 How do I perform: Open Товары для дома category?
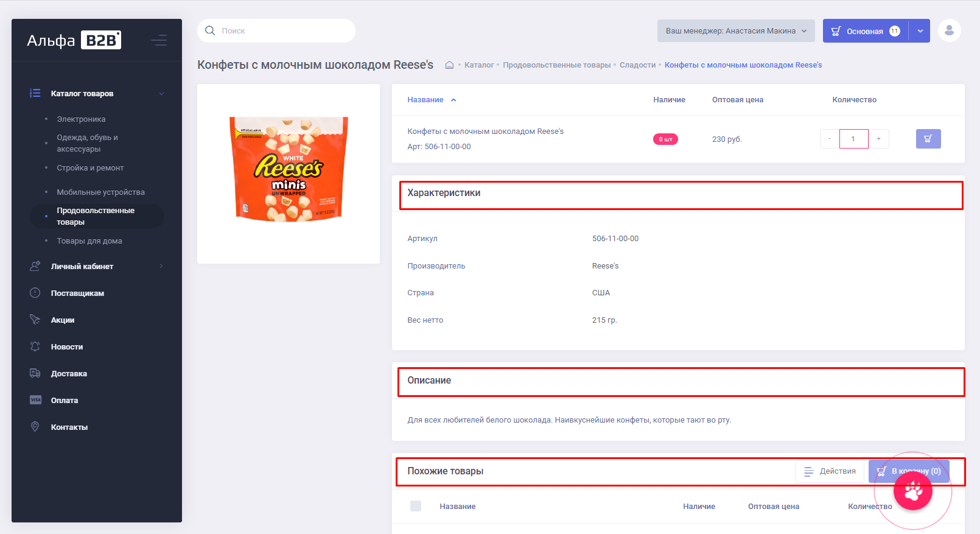pyautogui.click(x=89, y=241)
